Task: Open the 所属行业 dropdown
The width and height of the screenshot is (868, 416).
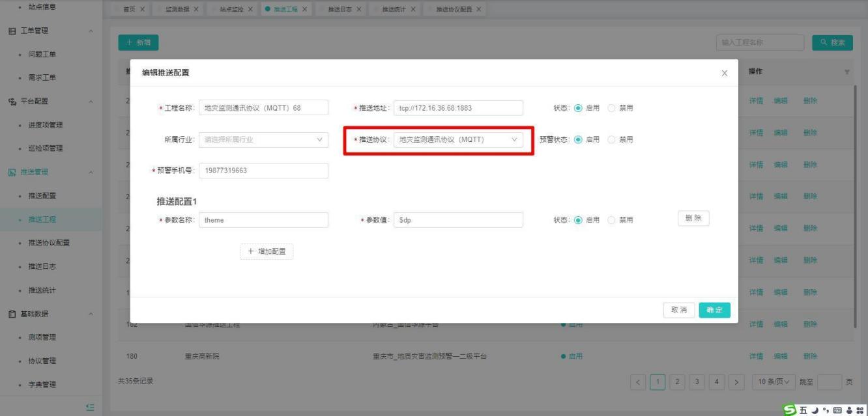Action: point(263,139)
